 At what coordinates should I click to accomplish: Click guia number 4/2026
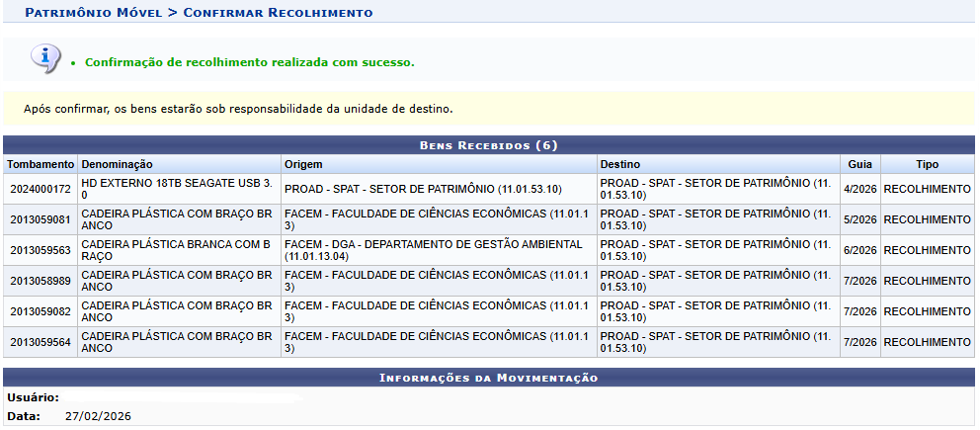pos(859,189)
